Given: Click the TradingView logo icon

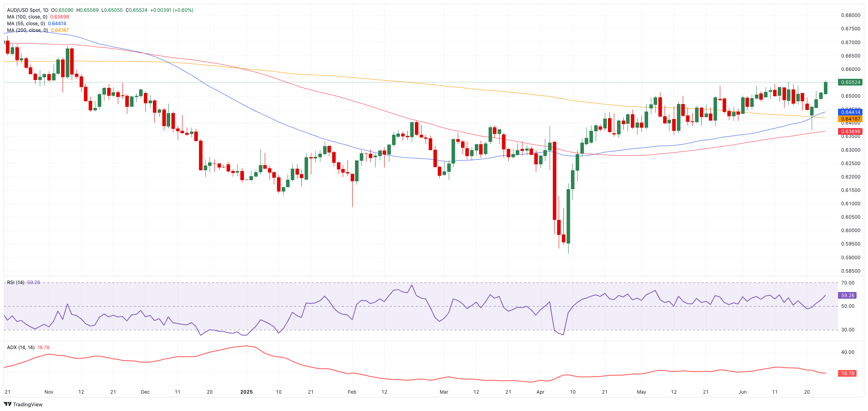Looking at the screenshot, I should (x=7, y=404).
